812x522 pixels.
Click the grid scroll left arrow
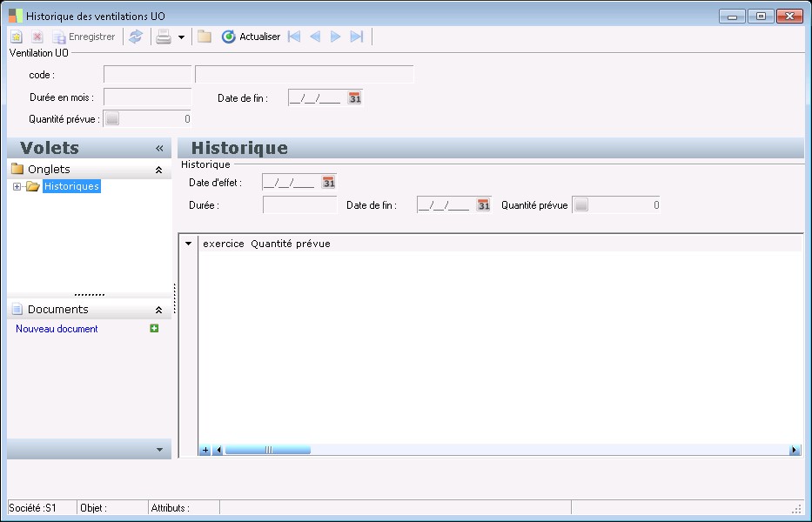pyautogui.click(x=218, y=450)
